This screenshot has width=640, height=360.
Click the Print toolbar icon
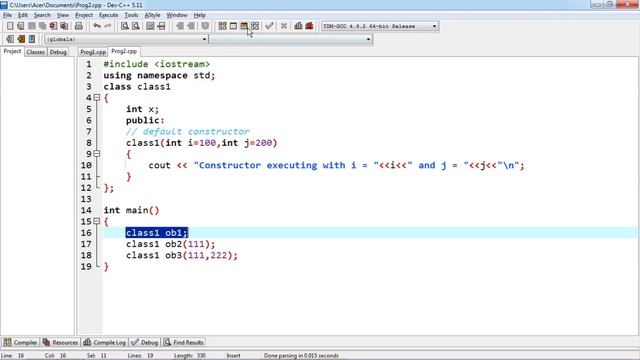79,26
